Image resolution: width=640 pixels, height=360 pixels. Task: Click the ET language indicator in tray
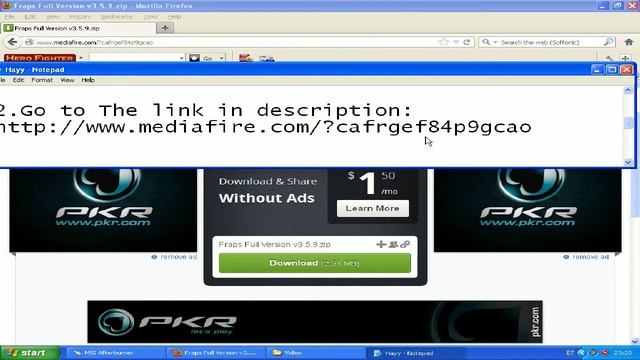click(570, 353)
